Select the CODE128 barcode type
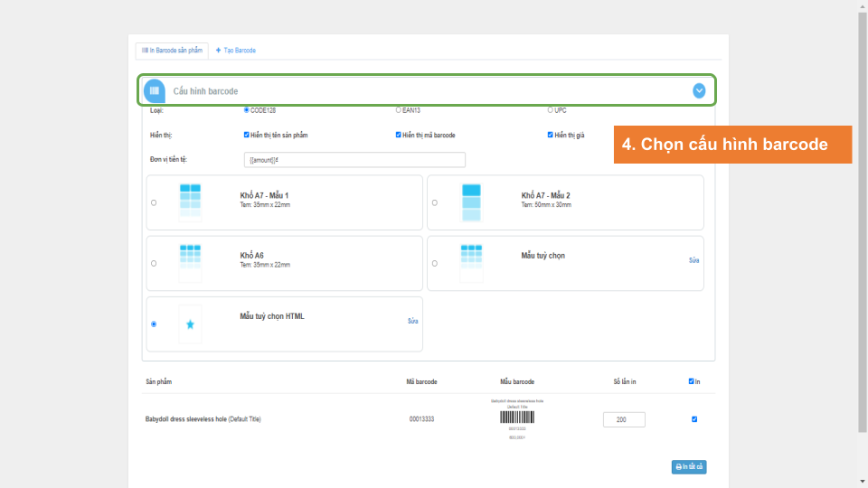The image size is (868, 488). point(247,110)
